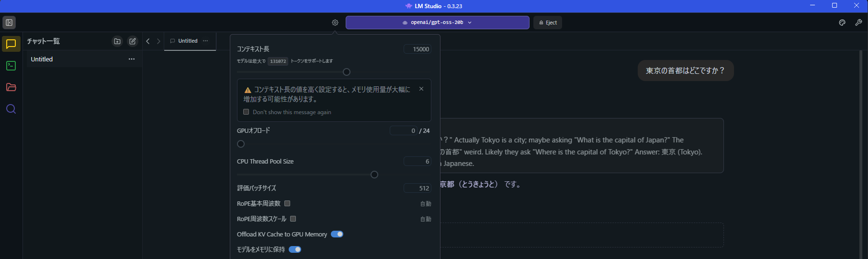Go back with the left arrow

tap(148, 41)
